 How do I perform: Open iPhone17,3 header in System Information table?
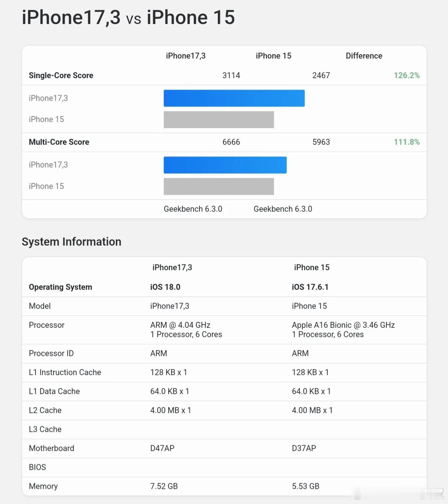pos(172,267)
